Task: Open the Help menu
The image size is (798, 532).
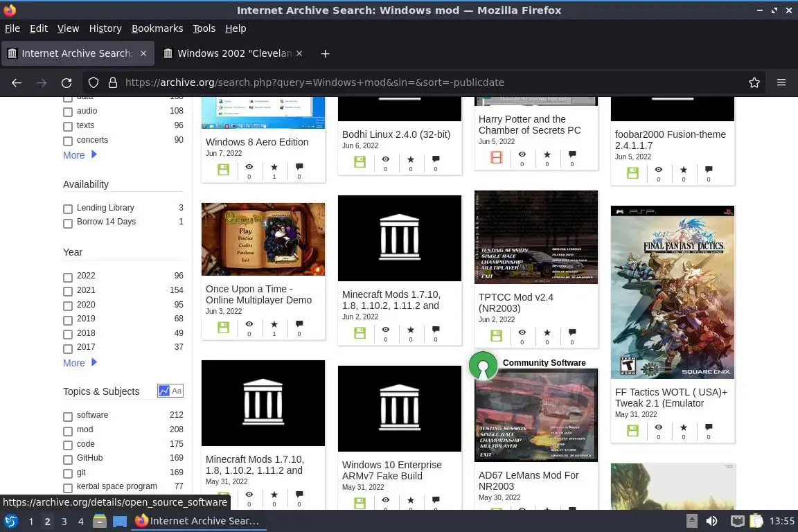Action: tap(236, 28)
